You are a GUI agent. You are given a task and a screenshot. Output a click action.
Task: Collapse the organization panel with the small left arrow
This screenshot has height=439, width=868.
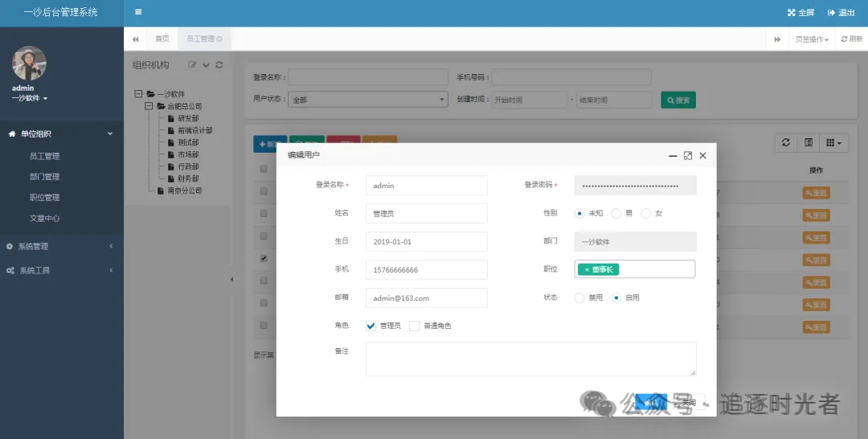[x=232, y=280]
